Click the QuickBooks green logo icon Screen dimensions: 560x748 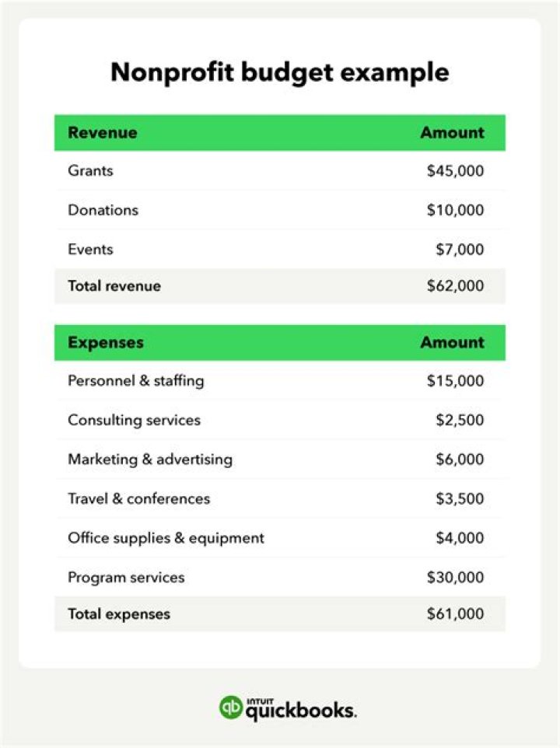pos(231,708)
